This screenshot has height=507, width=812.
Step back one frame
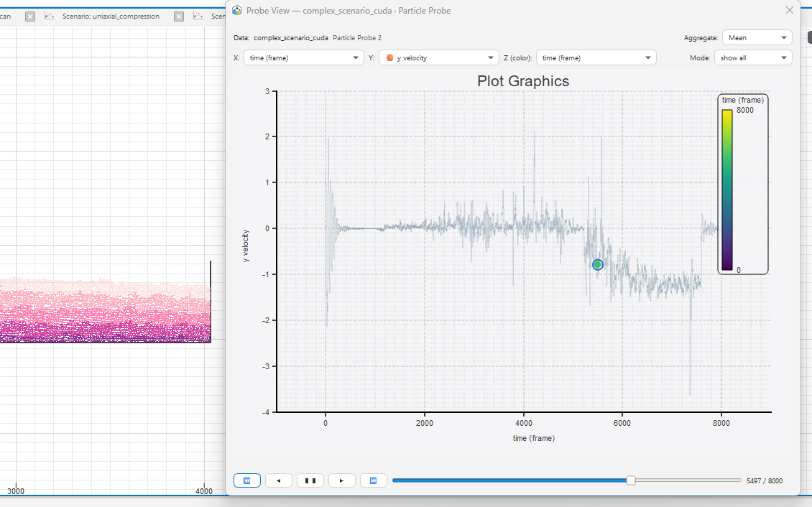(279, 480)
